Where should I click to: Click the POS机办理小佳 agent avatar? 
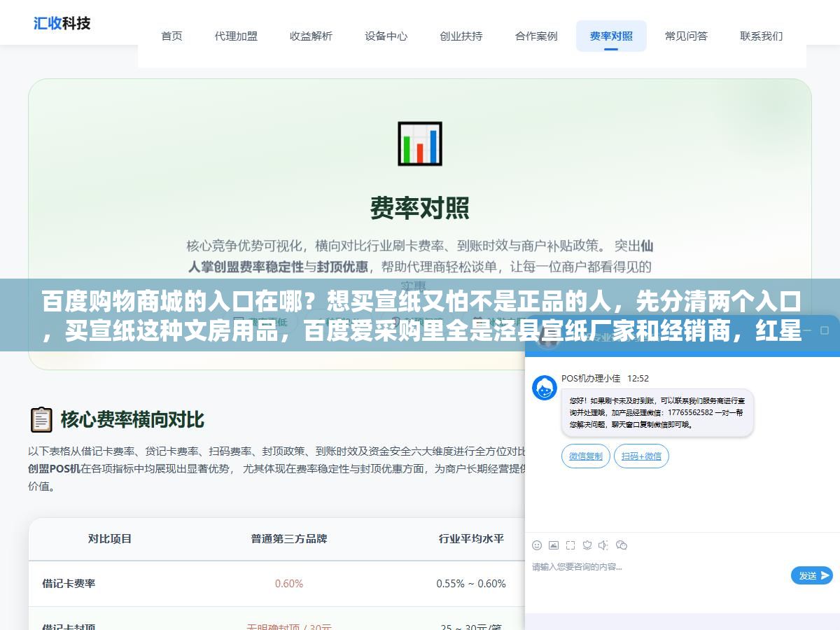(x=545, y=388)
